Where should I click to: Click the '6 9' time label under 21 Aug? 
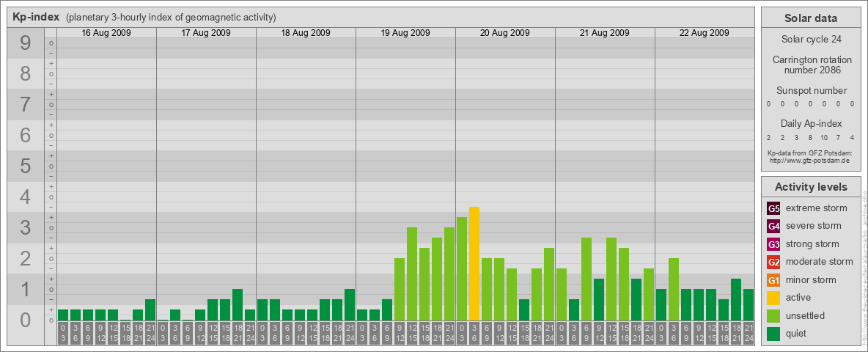click(586, 333)
